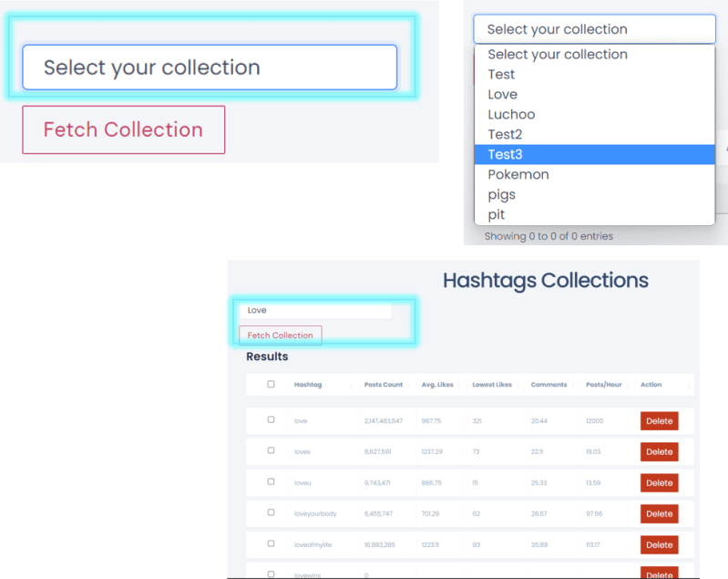Click the 'loveyourbody' hashtag cell
This screenshot has width=728, height=579.
click(315, 514)
